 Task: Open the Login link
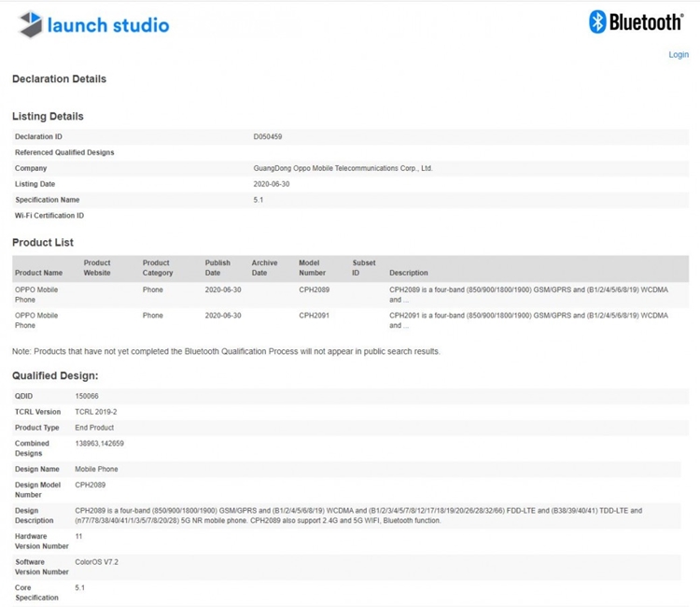(x=679, y=54)
